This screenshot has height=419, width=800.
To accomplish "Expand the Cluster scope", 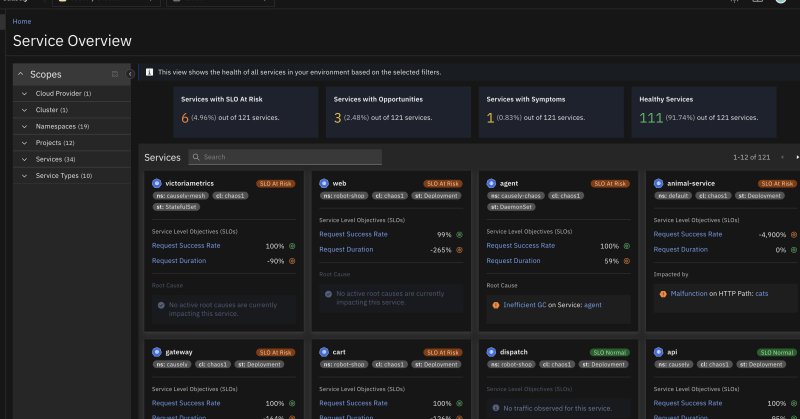I will [24, 110].
